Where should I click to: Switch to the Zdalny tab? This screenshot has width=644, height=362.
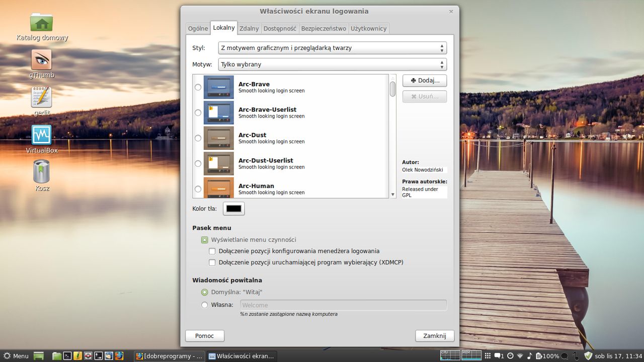point(249,29)
